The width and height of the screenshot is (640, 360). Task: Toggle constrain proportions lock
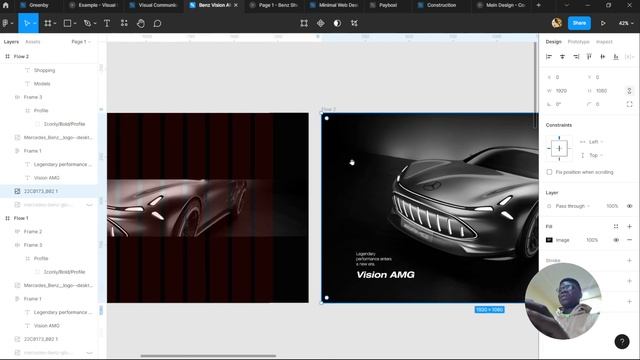(x=629, y=91)
